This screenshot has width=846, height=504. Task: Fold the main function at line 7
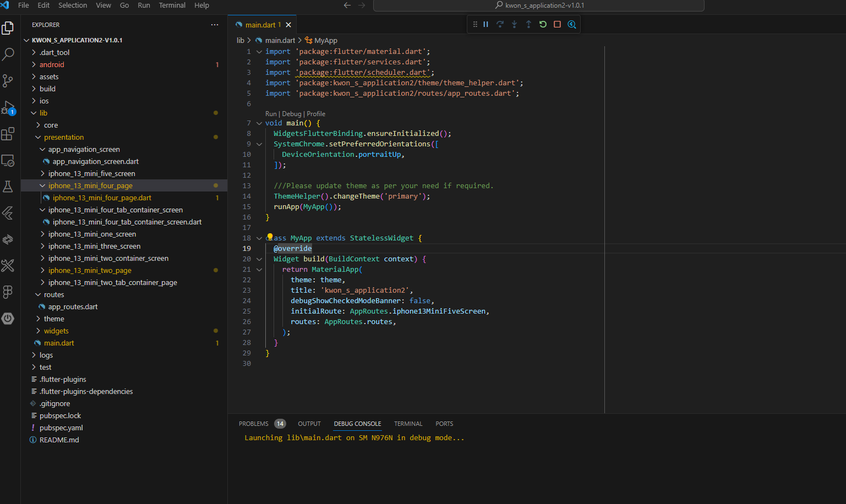pos(259,123)
